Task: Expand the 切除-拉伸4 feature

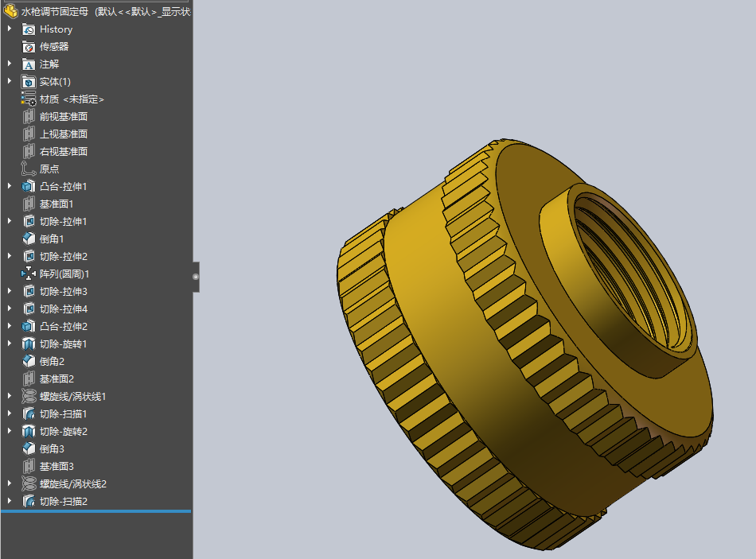Action: pyautogui.click(x=10, y=309)
